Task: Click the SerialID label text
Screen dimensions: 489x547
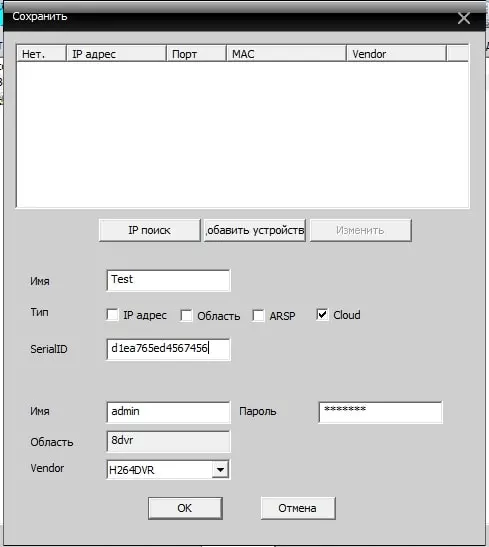Action: pos(49,349)
